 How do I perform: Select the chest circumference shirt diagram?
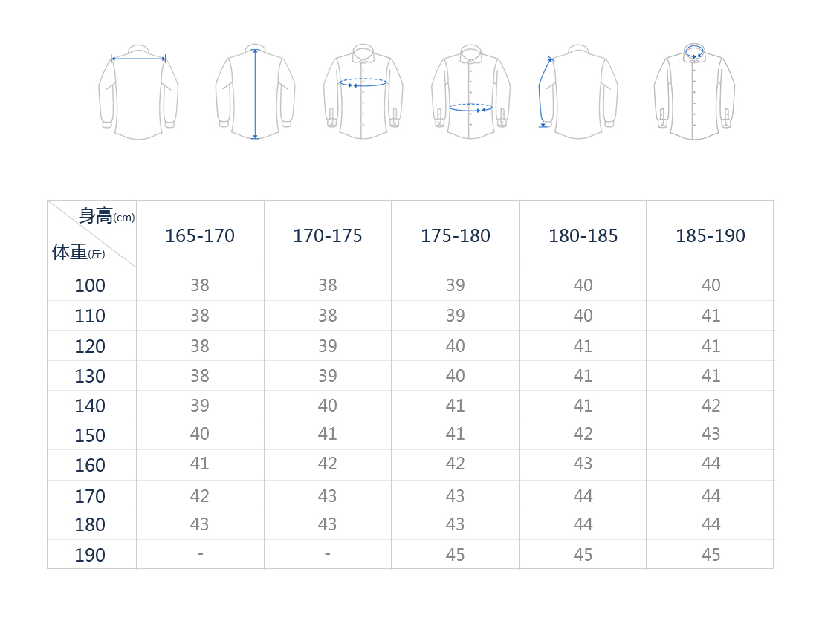click(x=363, y=92)
